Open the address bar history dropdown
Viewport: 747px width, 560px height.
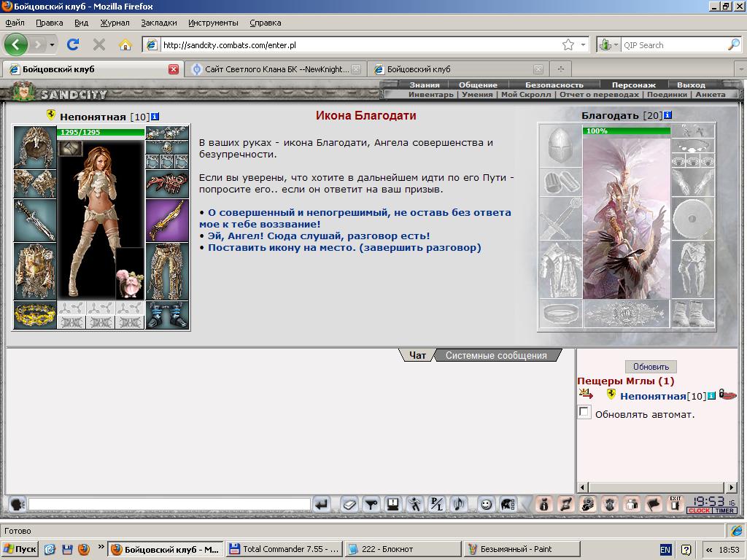tap(583, 44)
